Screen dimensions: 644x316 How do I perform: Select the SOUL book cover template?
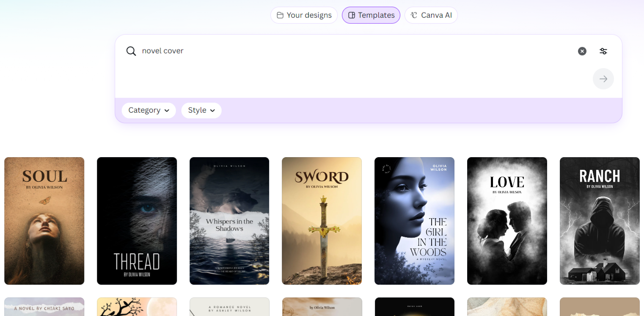point(44,221)
